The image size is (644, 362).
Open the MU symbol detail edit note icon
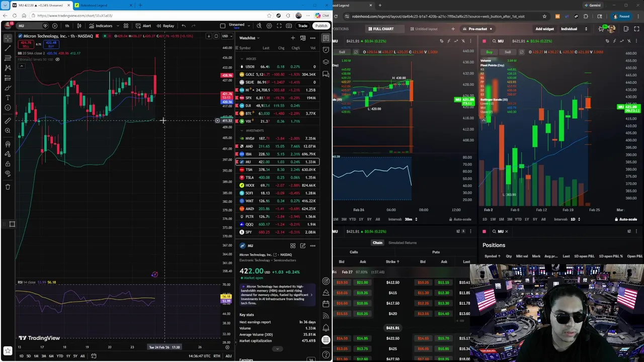coord(303,246)
